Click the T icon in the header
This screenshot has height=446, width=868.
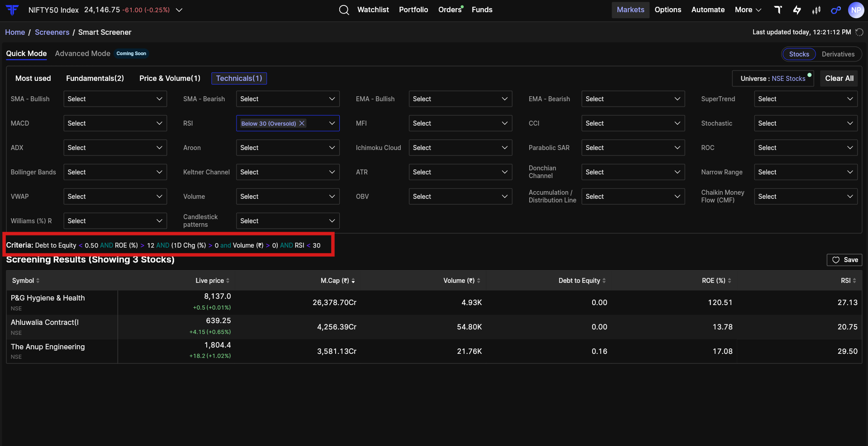pos(778,10)
